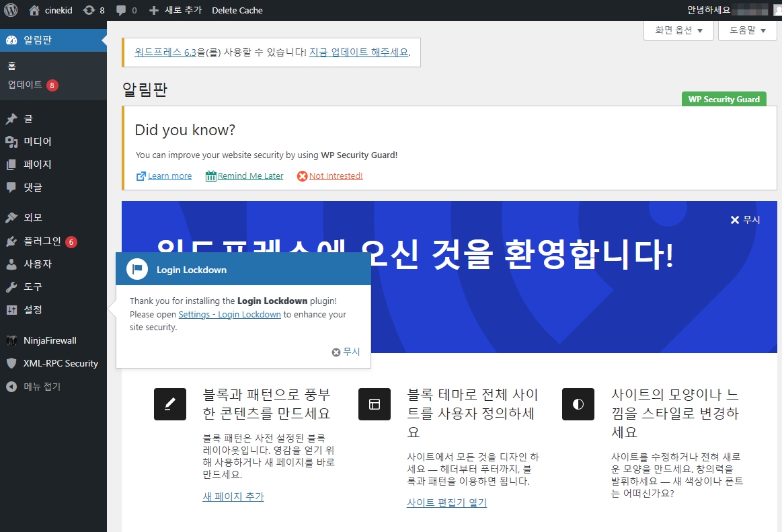The width and height of the screenshot is (782, 532).
Task: Click the 'Did you know?' heading
Action: [x=185, y=130]
